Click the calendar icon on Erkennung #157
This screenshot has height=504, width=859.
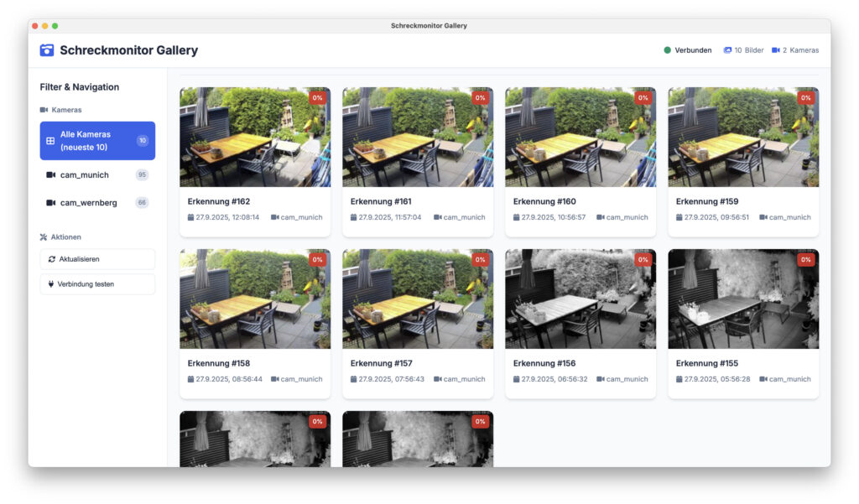(354, 379)
